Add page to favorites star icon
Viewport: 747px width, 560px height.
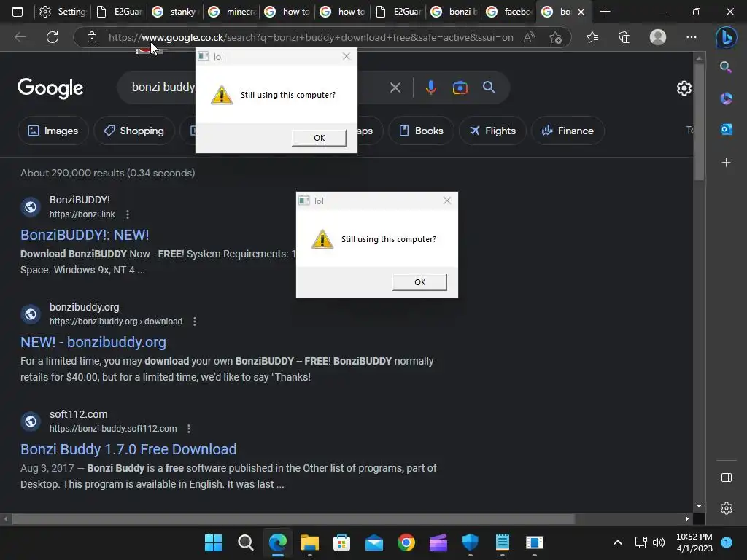pyautogui.click(x=555, y=37)
